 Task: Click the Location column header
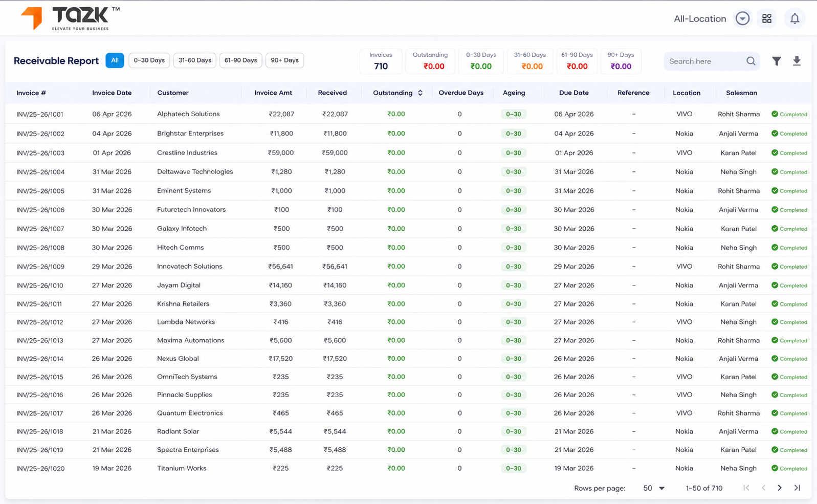687,93
